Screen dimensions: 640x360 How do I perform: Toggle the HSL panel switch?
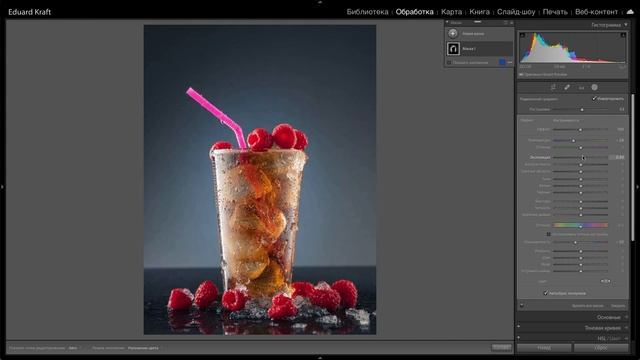click(x=519, y=338)
